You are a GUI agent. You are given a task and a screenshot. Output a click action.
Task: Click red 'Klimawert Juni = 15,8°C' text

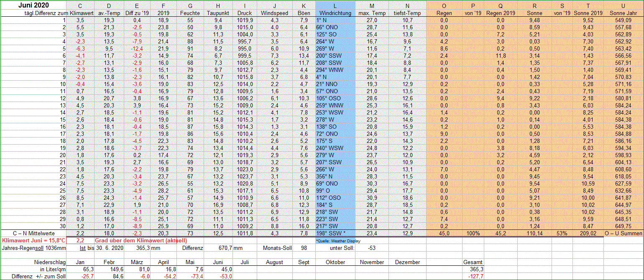34,240
